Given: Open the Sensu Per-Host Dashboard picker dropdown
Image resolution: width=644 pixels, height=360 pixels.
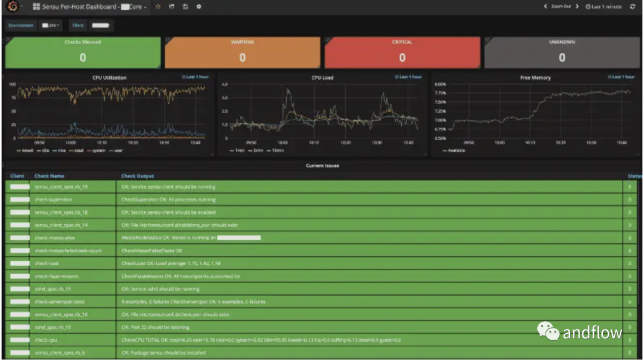Looking at the screenshot, I should pyautogui.click(x=89, y=7).
